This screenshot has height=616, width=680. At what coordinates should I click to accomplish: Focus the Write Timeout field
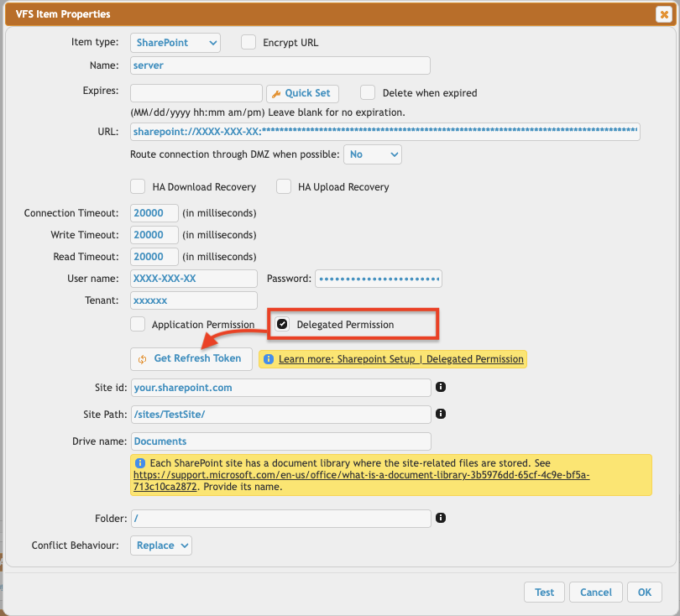pos(154,235)
